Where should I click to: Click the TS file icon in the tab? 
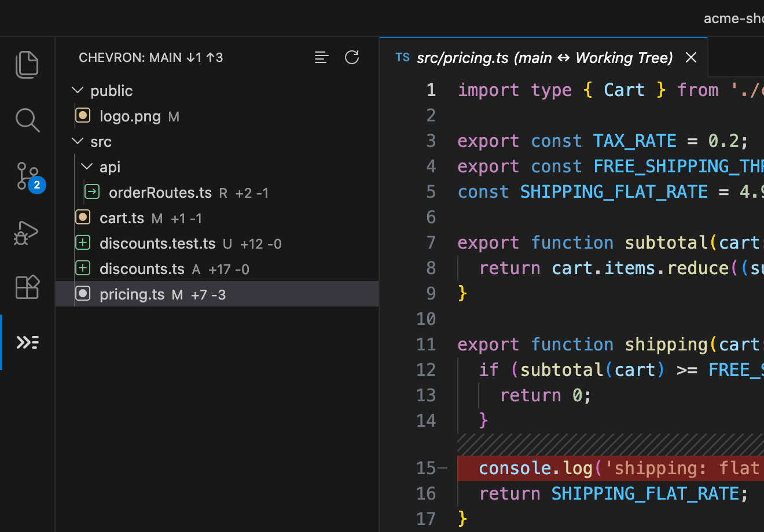pos(403,57)
